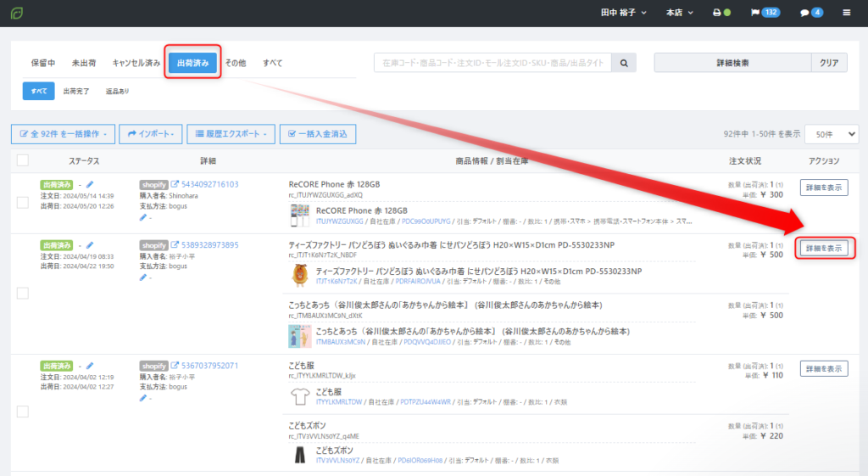
Task: Check the row for order 5367037952071
Action: 23,412
